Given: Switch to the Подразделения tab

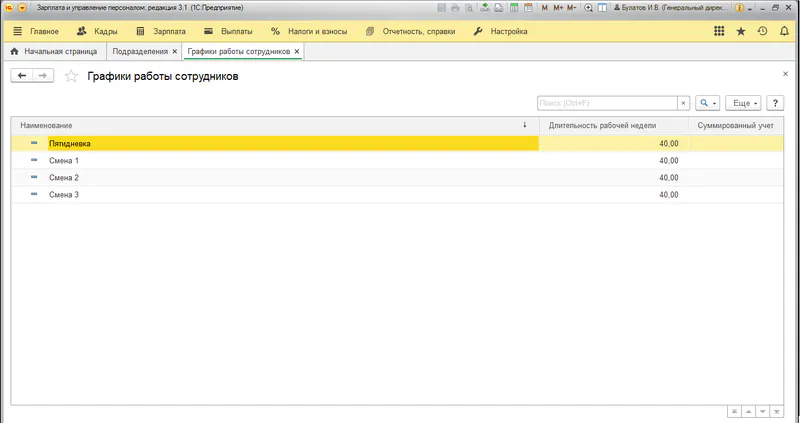Looking at the screenshot, I should [x=139, y=51].
